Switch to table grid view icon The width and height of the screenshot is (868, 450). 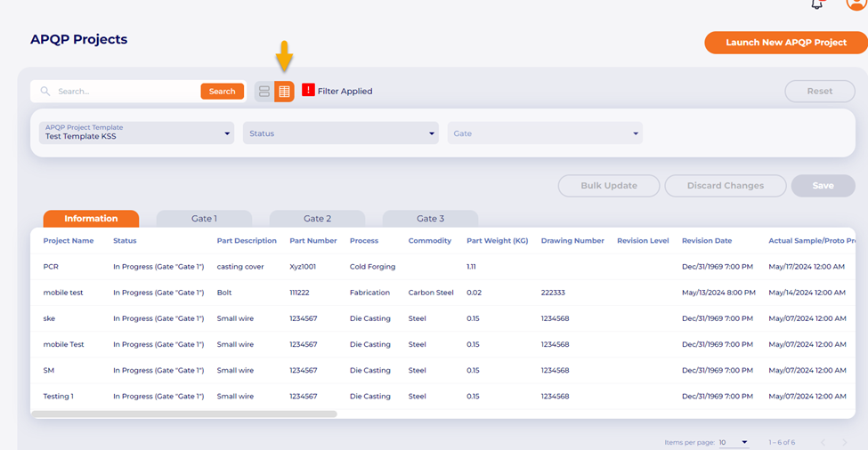[284, 92]
